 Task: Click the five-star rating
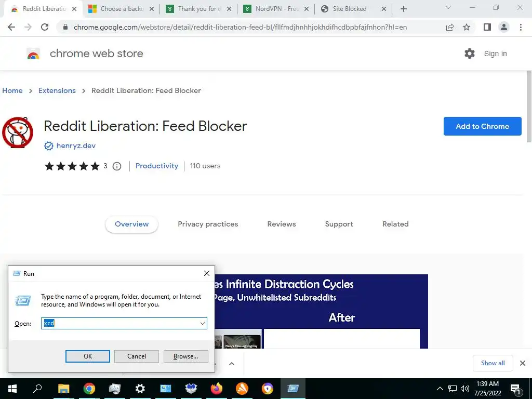(72, 166)
